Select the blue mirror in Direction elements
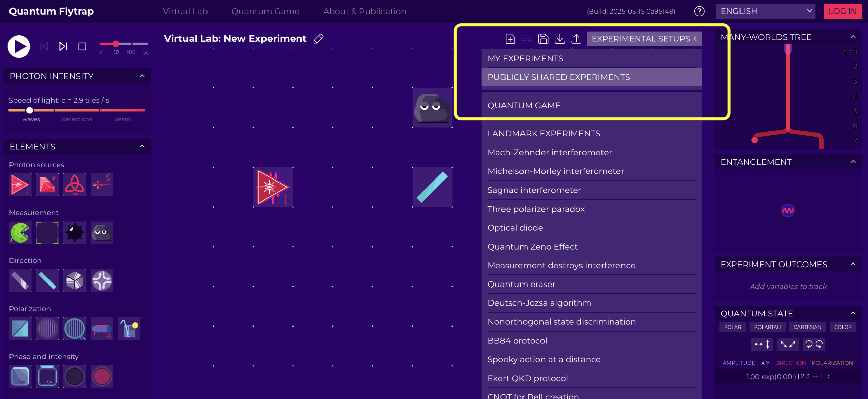 pyautogui.click(x=47, y=280)
